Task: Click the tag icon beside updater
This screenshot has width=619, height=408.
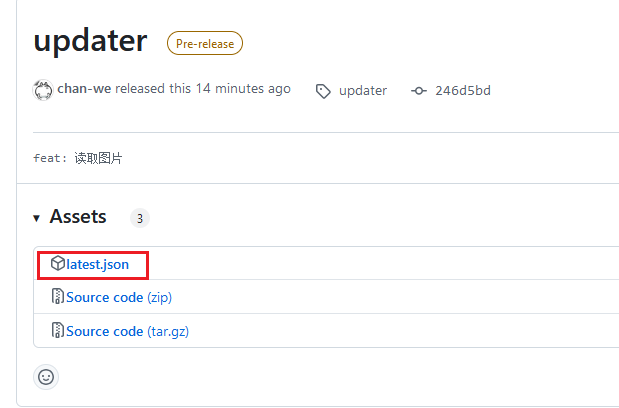Action: tap(323, 91)
